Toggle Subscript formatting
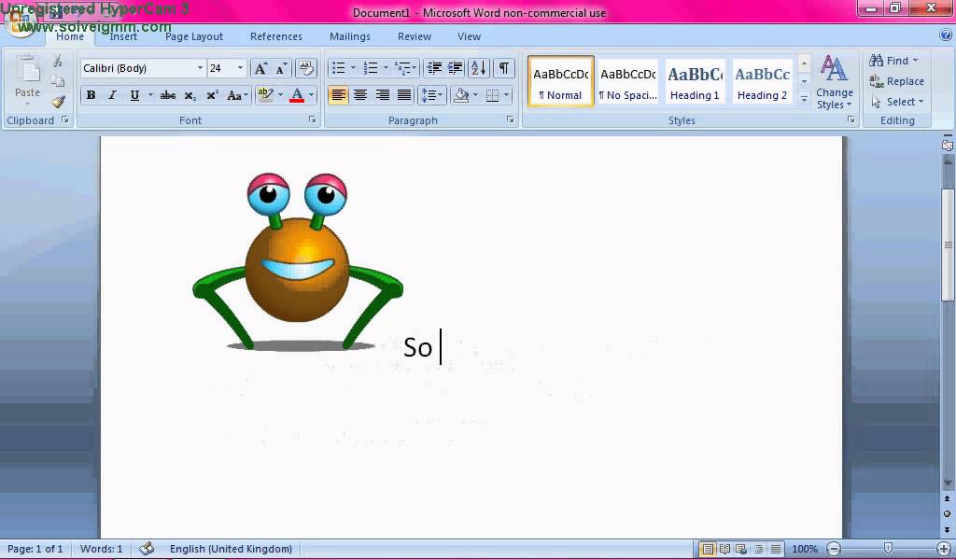956x560 pixels. (x=190, y=95)
